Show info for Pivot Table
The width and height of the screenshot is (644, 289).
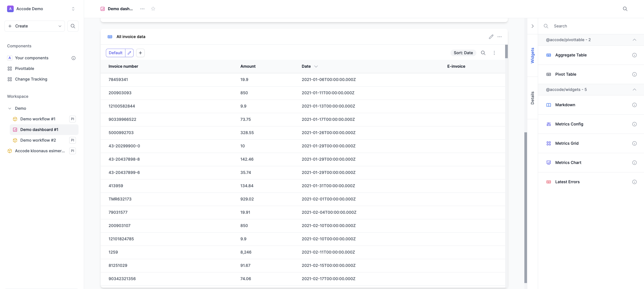[x=634, y=74]
